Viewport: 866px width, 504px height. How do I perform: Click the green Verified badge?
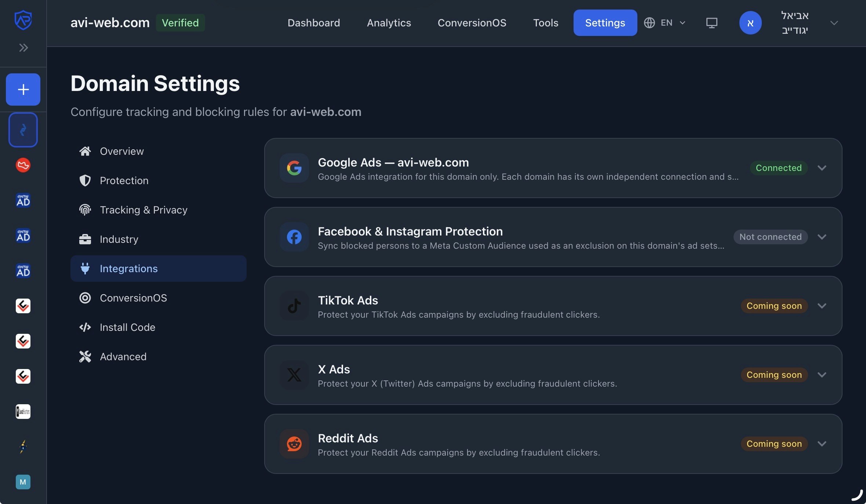tap(180, 23)
